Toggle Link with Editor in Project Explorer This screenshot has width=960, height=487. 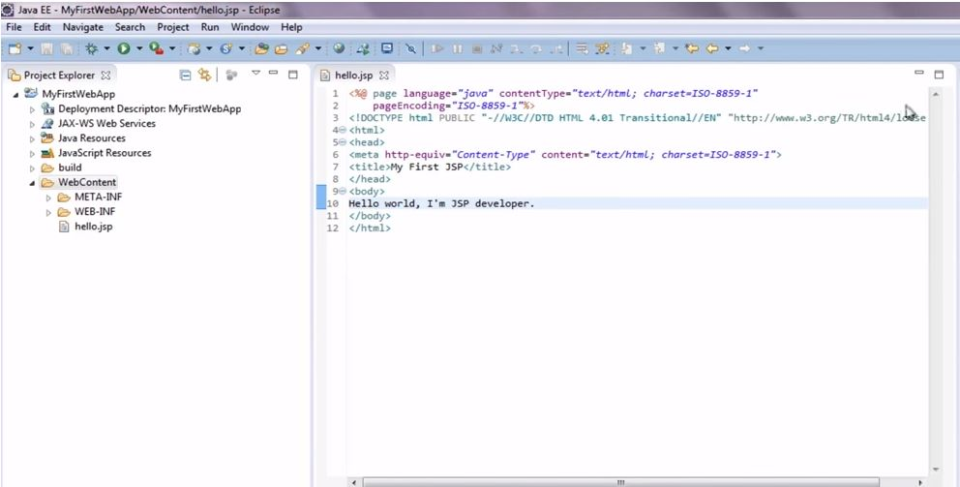(205, 75)
